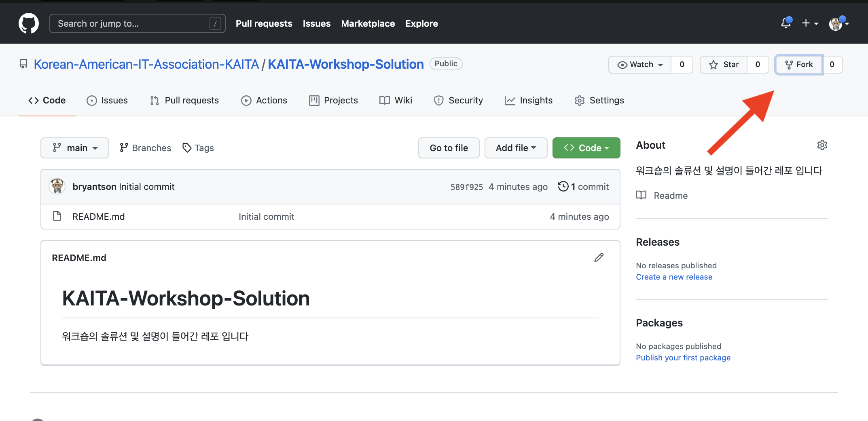This screenshot has height=421, width=868.
Task: View the fork count next to Fork
Action: click(x=832, y=65)
